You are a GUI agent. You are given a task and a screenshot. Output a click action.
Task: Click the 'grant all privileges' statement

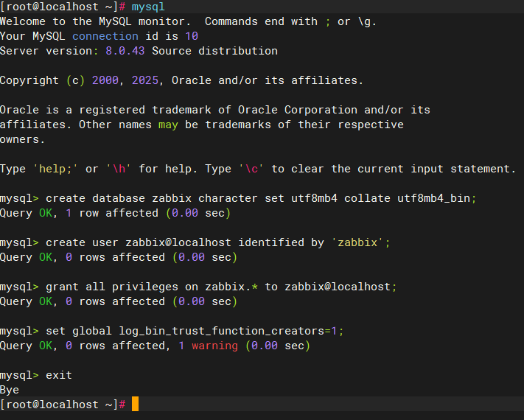coord(221,287)
